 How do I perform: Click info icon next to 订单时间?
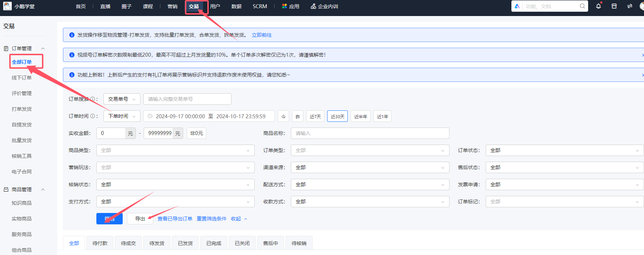pos(92,116)
